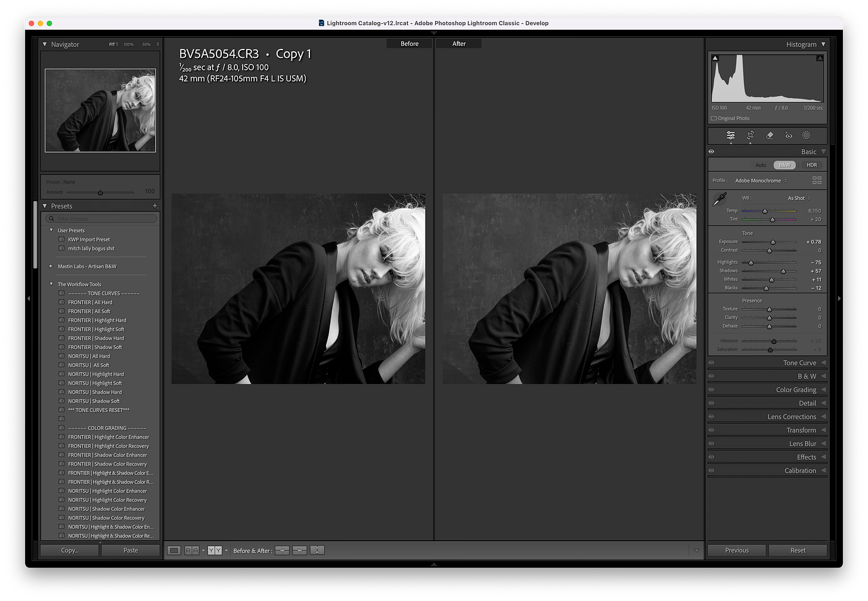
Task: Enable the Original Photo checkbox under histogram
Action: click(x=714, y=118)
